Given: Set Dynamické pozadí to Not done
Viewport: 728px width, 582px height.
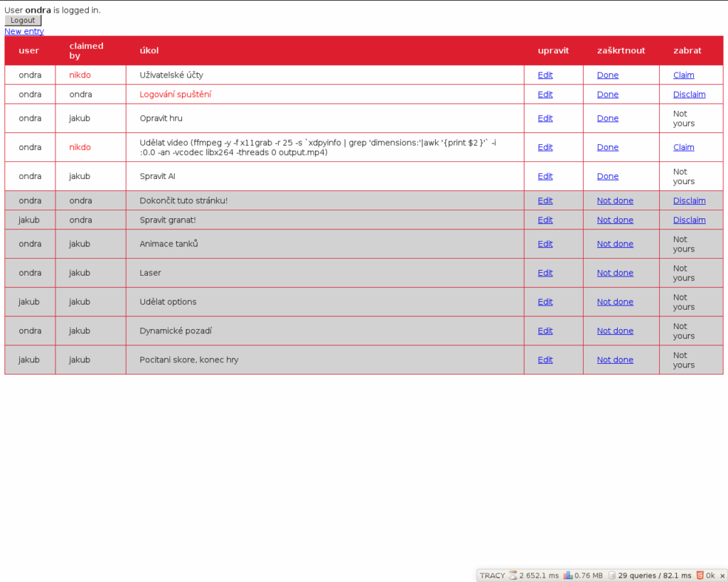Looking at the screenshot, I should coord(615,331).
